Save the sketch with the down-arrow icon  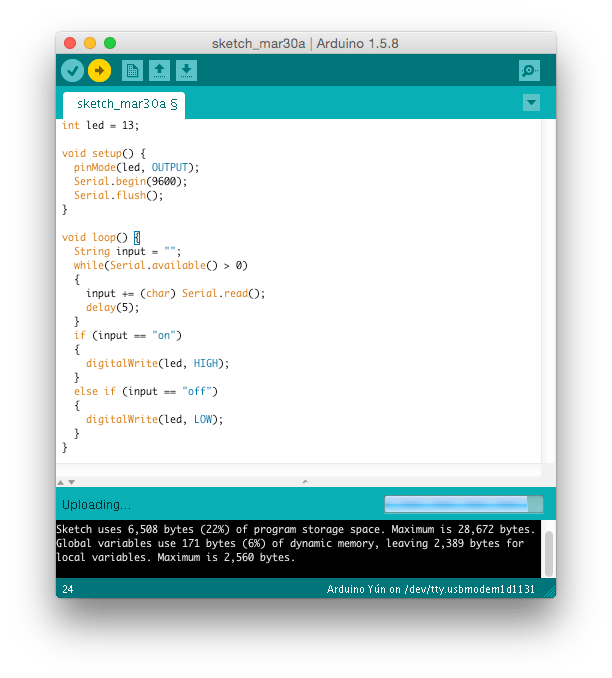(x=186, y=70)
